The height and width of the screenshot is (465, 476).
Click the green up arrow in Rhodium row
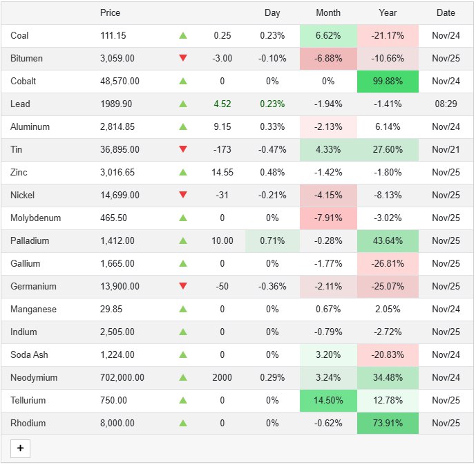183,423
